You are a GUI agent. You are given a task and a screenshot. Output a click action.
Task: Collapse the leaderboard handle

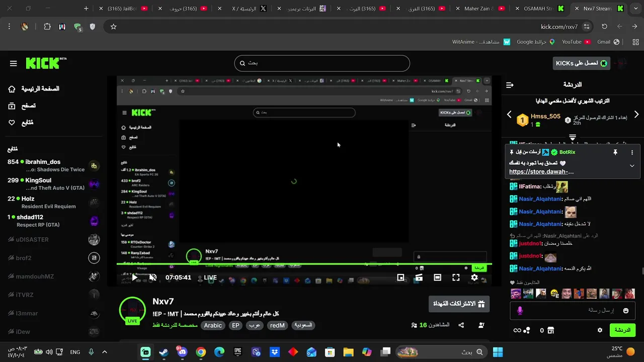coord(572,137)
